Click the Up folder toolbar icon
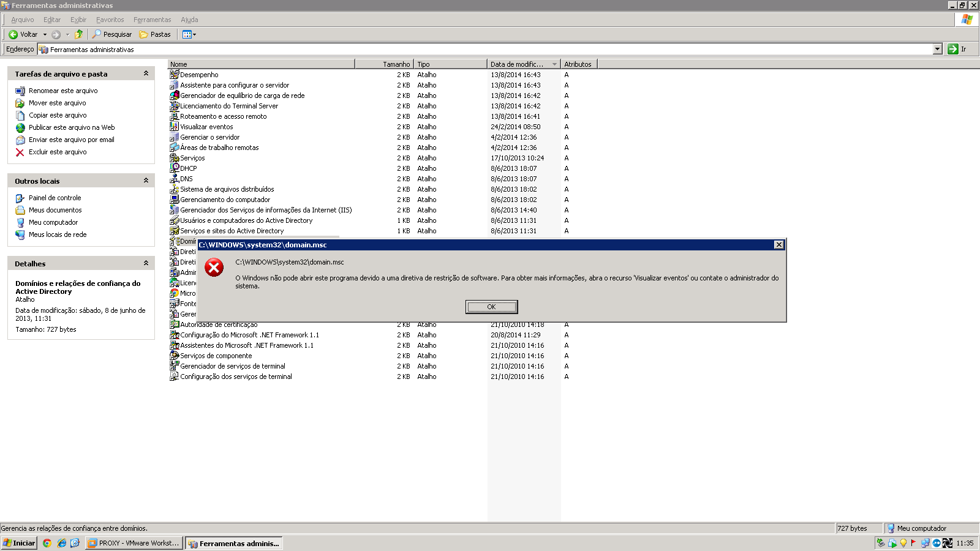 [x=79, y=34]
